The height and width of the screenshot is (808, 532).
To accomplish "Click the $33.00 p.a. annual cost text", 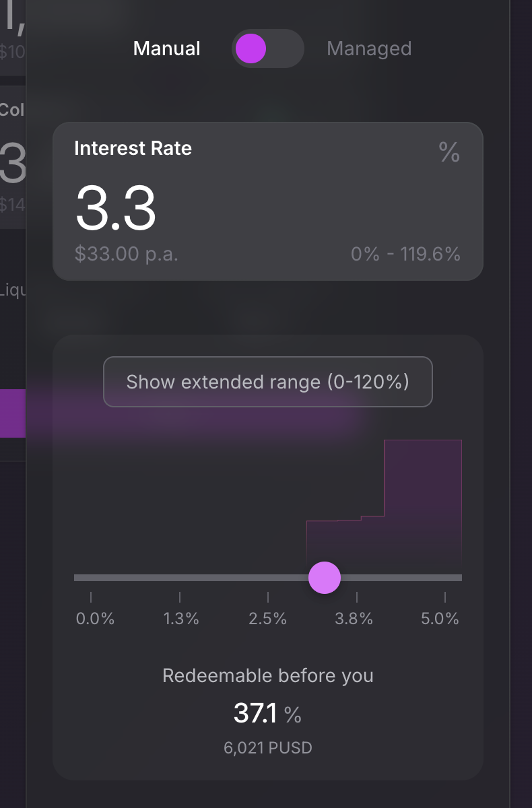I will click(x=127, y=254).
